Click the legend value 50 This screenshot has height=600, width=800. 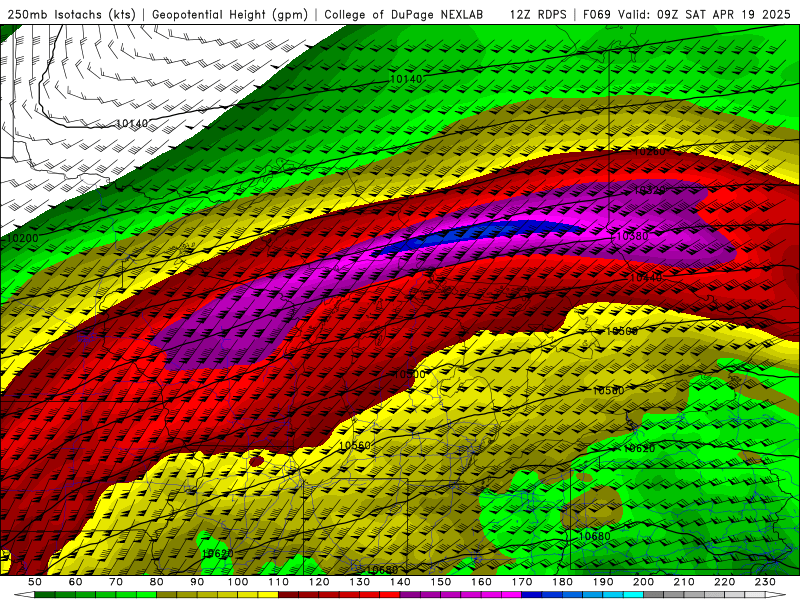coord(35,582)
